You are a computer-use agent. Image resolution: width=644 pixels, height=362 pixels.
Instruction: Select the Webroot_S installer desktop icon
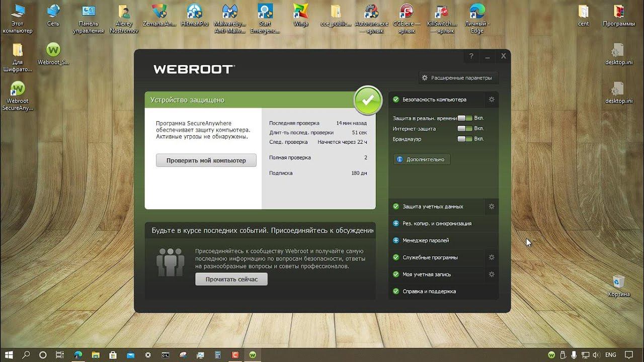[x=53, y=54]
